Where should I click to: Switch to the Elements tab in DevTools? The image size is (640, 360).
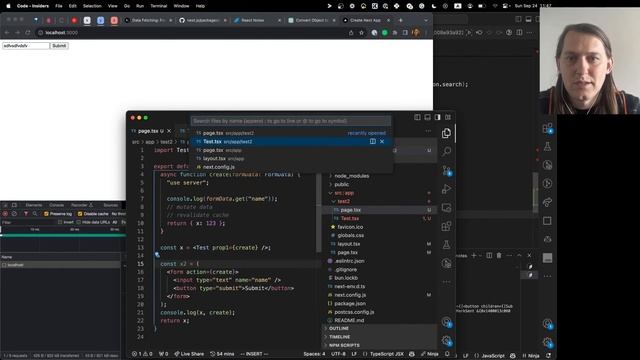pyautogui.click(x=34, y=205)
